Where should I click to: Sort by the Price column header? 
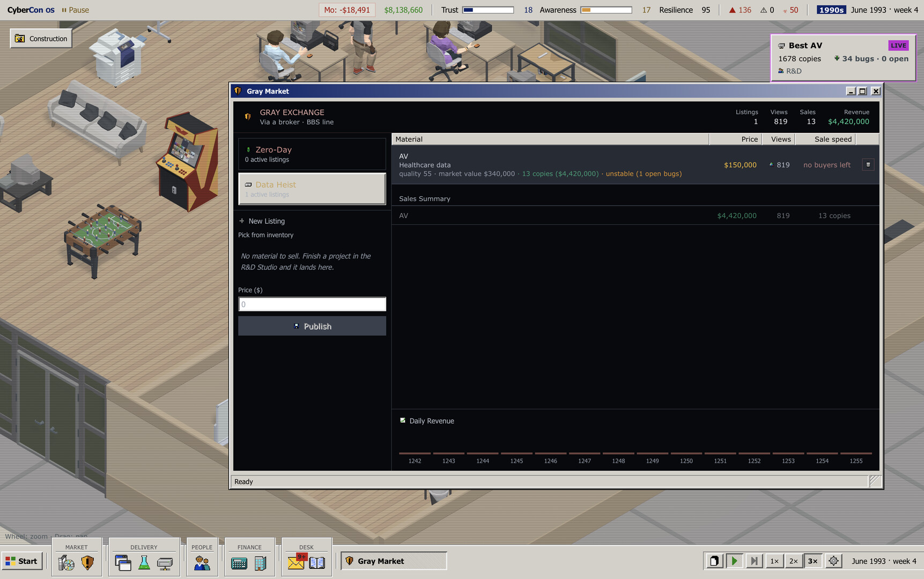[735, 139]
